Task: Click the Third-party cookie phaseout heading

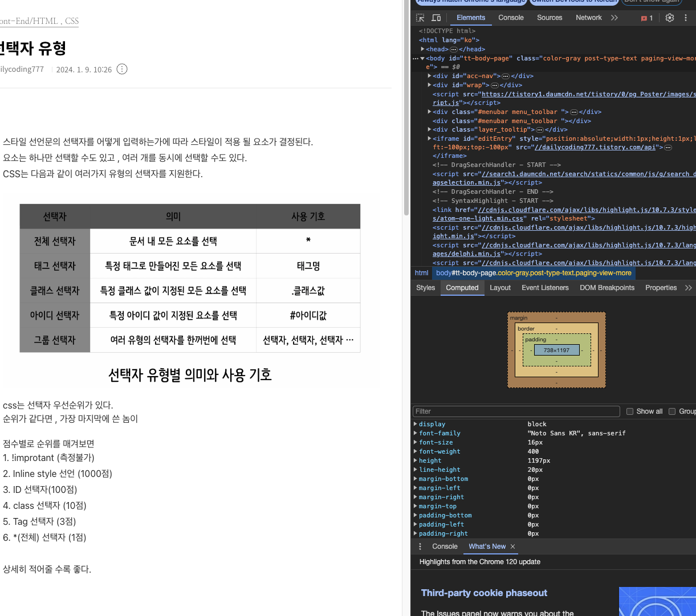Action: coord(484,593)
